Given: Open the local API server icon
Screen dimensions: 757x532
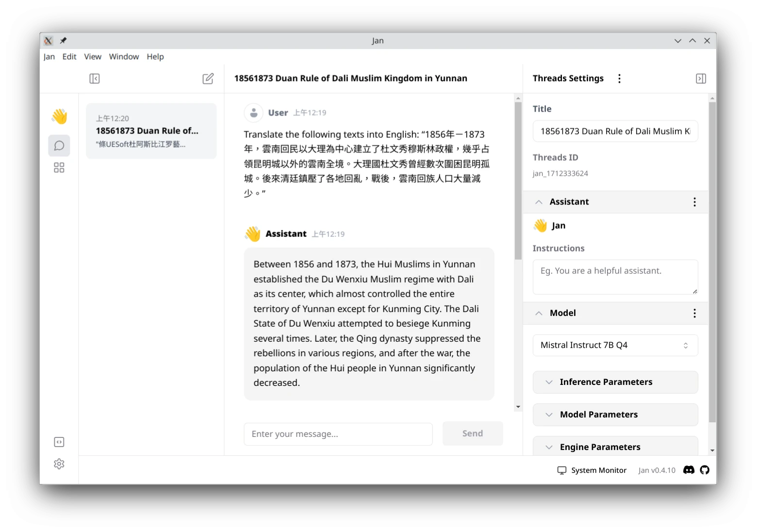Looking at the screenshot, I should pyautogui.click(x=59, y=442).
